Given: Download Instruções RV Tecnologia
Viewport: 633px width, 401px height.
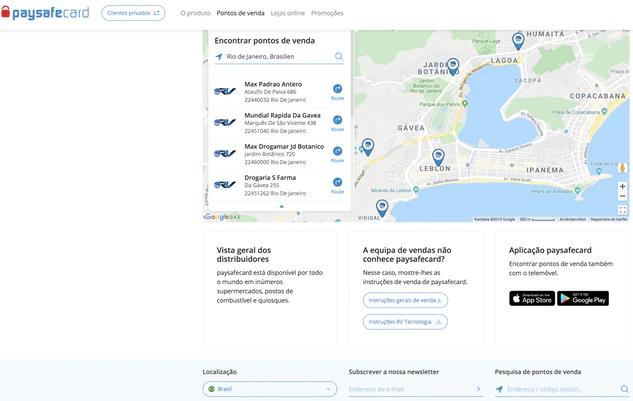Looking at the screenshot, I should coord(405,322).
